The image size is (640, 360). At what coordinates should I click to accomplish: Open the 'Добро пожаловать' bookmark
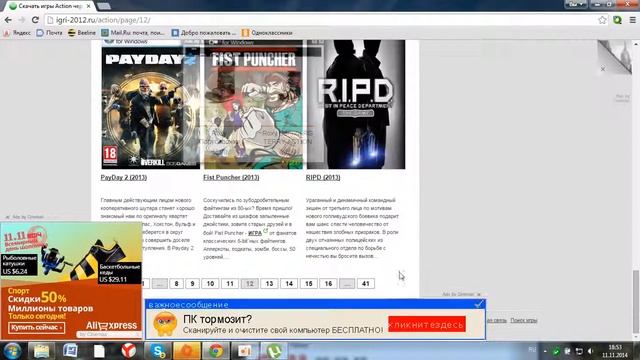[204, 33]
